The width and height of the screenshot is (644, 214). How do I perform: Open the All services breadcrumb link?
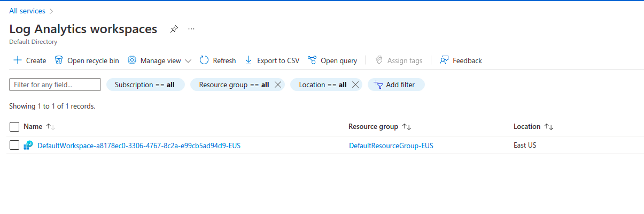(x=27, y=11)
